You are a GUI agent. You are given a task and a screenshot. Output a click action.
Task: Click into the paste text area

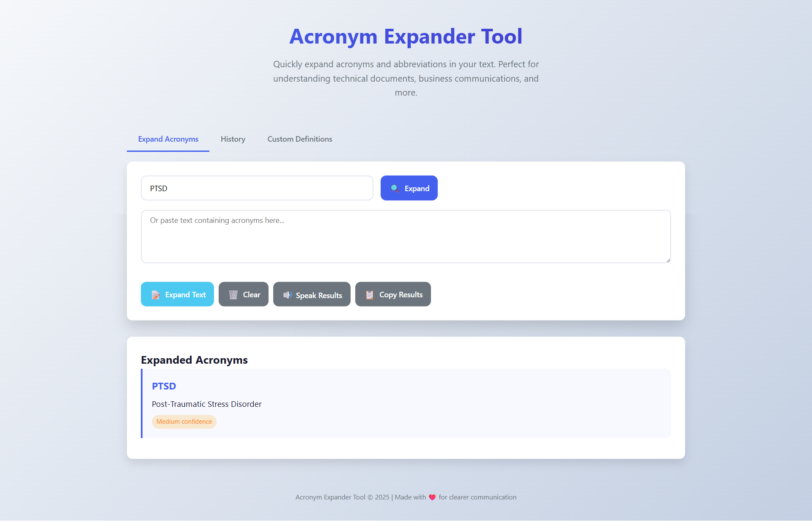[x=405, y=237]
